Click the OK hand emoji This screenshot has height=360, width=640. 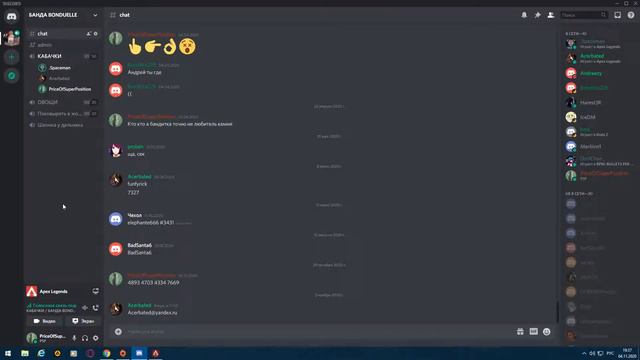169,47
